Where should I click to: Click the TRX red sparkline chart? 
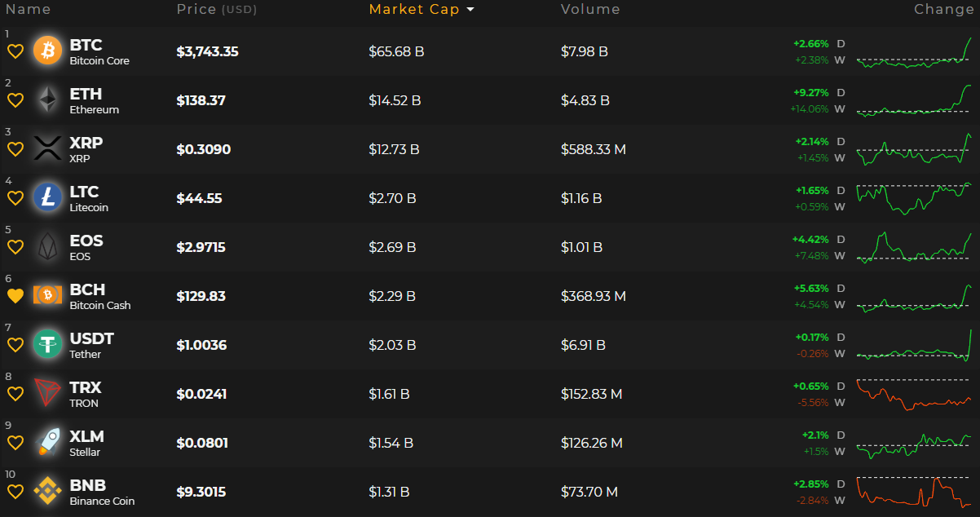(914, 395)
